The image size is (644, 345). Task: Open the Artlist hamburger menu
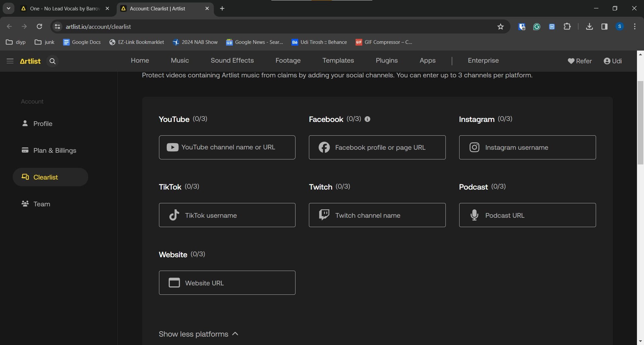click(x=10, y=61)
